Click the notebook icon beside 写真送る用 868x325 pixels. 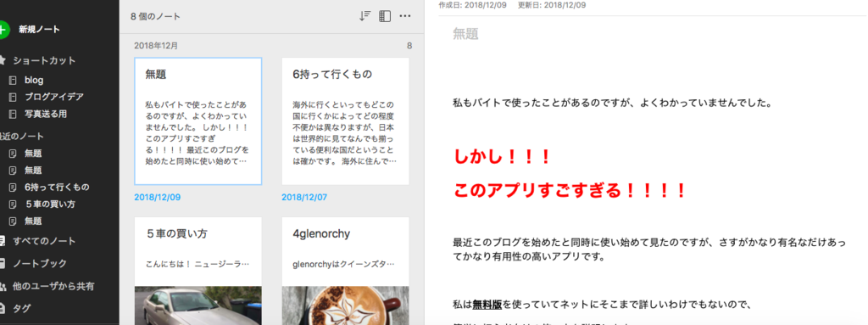click(13, 115)
